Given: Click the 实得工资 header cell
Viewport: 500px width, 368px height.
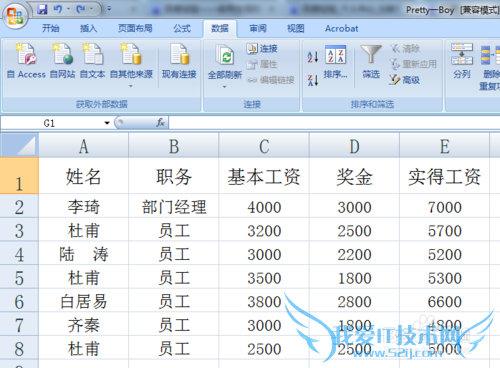Looking at the screenshot, I should click(445, 176).
